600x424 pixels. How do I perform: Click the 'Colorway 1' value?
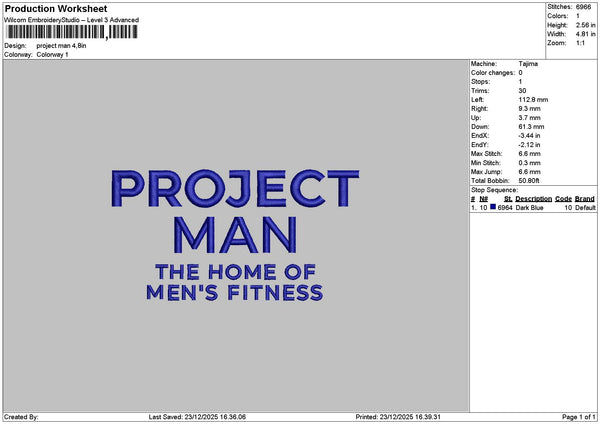(52, 55)
